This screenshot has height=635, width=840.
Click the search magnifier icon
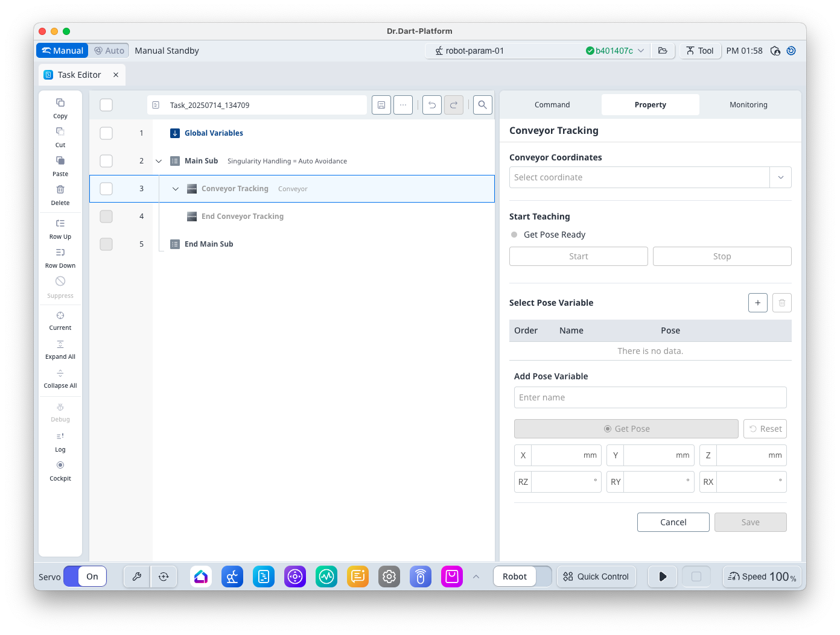(482, 105)
